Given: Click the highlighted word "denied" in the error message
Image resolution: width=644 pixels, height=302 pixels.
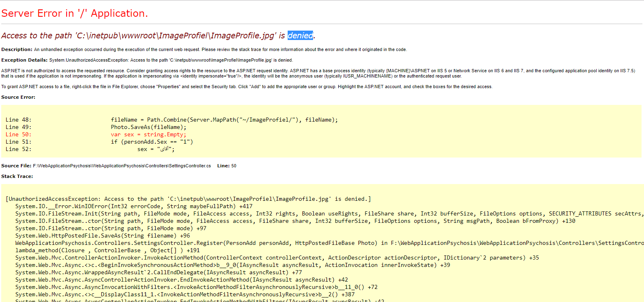Looking at the screenshot, I should coord(300,36).
